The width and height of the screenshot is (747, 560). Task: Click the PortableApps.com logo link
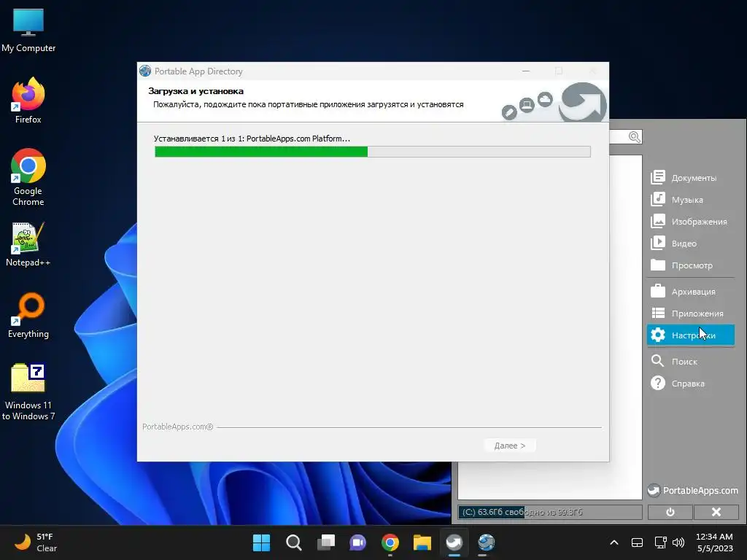693,491
